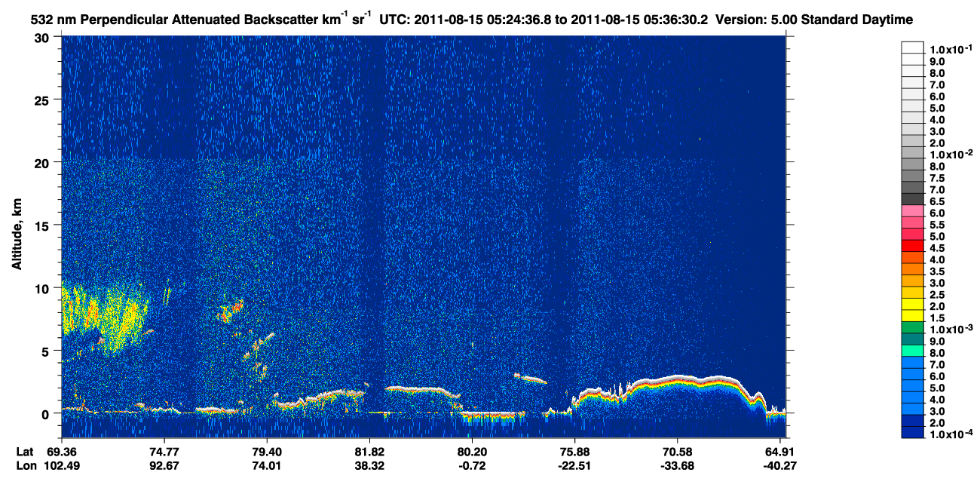This screenshot has width=980, height=503.
Task: Click longitude value 92.67
Action: click(164, 465)
